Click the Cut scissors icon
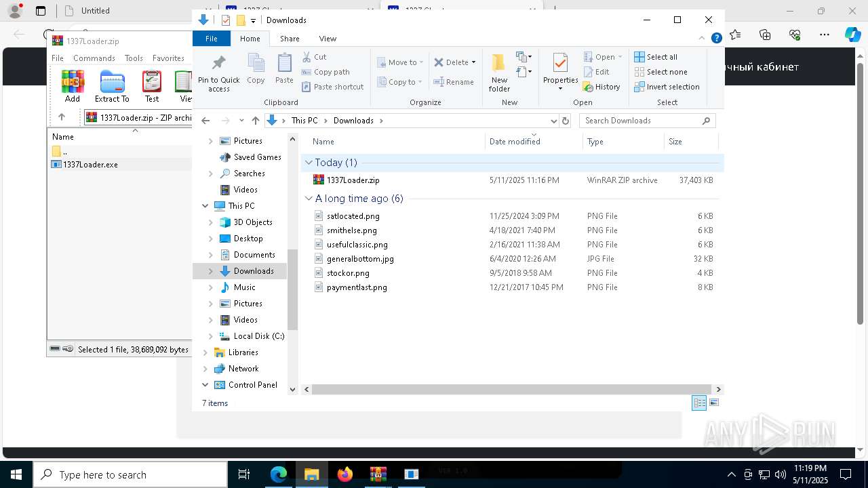This screenshot has width=868, height=488. click(307, 57)
